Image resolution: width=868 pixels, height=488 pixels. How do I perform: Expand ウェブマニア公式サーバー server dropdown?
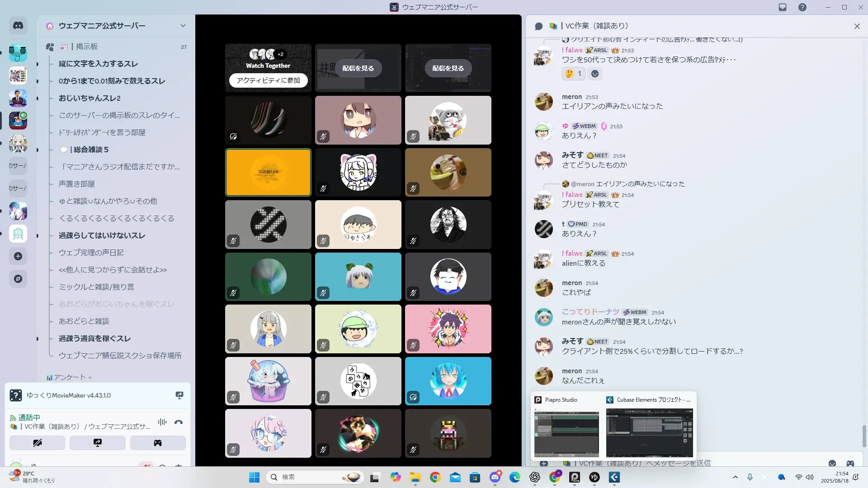[183, 26]
